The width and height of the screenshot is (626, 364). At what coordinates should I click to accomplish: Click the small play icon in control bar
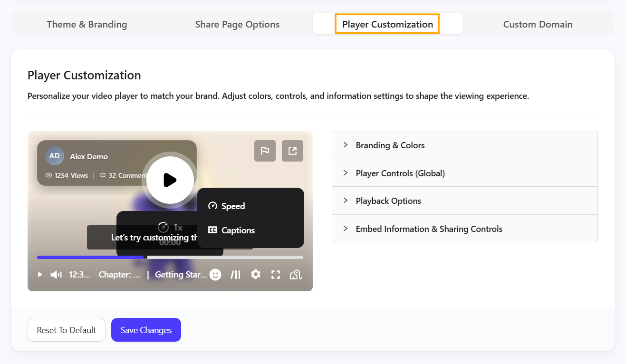tap(40, 275)
